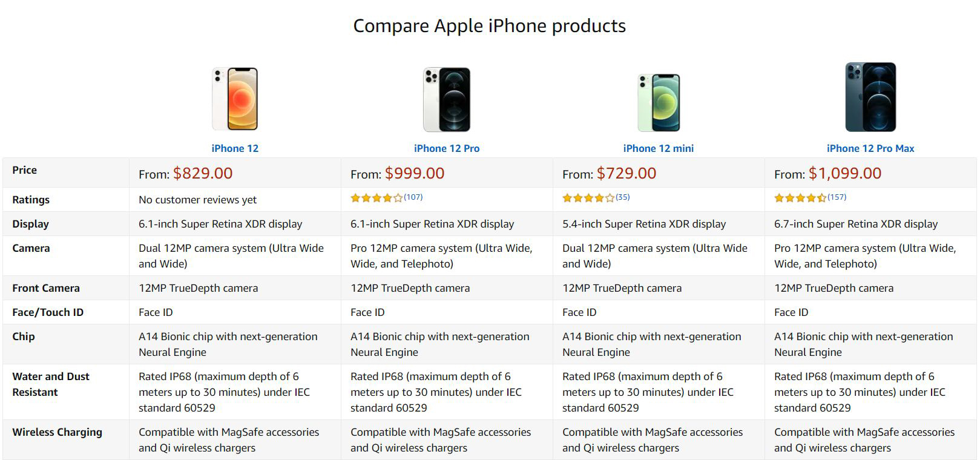This screenshot has width=980, height=460.
Task: Open the iPhone 12 title link
Action: pyautogui.click(x=235, y=148)
